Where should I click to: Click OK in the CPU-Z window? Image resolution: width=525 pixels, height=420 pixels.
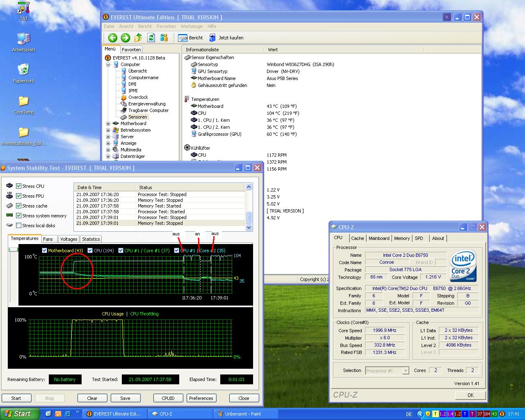pyautogui.click(x=470, y=395)
